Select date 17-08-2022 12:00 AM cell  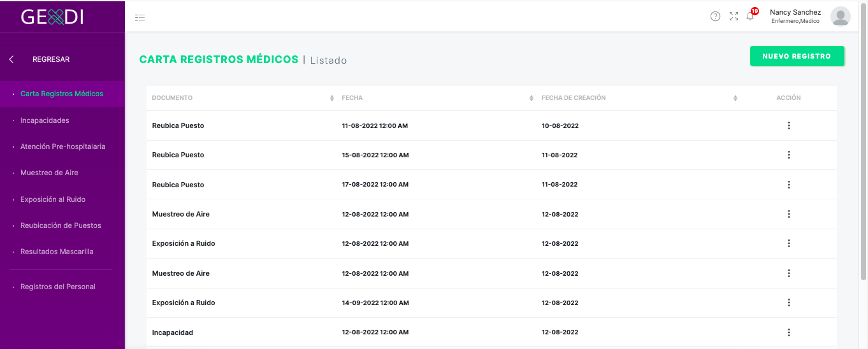(375, 185)
